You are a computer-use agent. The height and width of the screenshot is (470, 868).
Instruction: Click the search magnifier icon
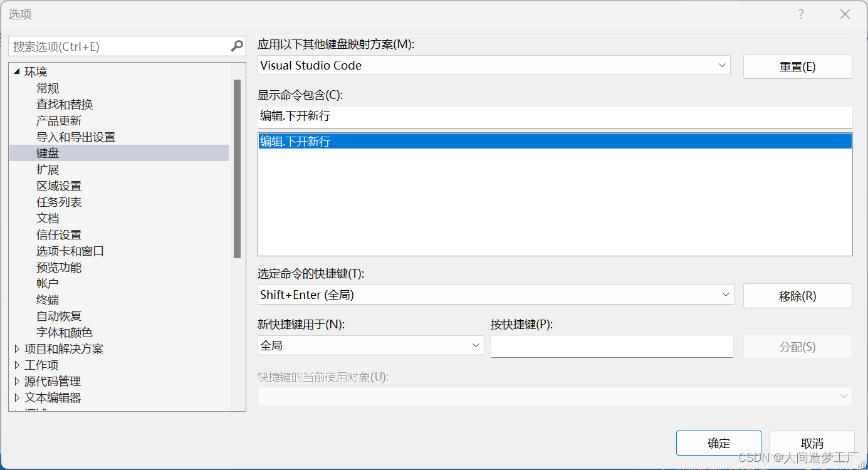pyautogui.click(x=237, y=46)
